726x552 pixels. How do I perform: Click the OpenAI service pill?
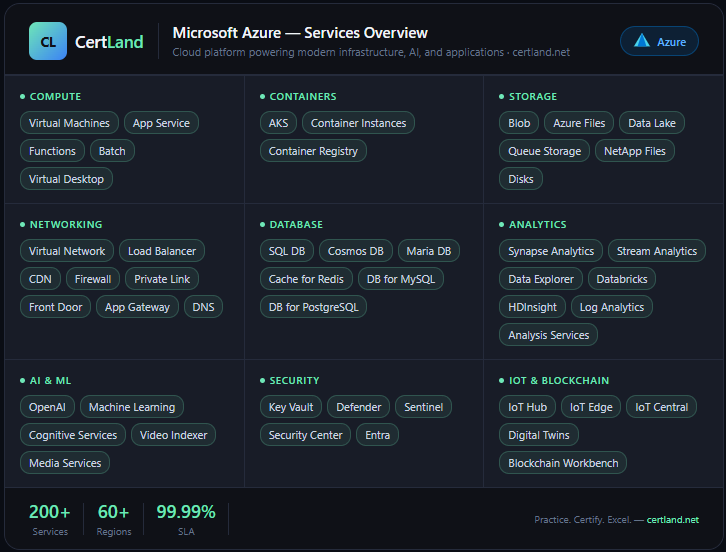[47, 407]
